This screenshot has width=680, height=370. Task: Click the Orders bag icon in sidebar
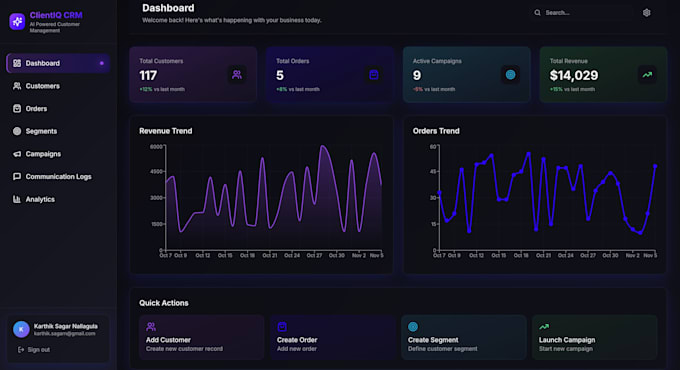(x=17, y=108)
